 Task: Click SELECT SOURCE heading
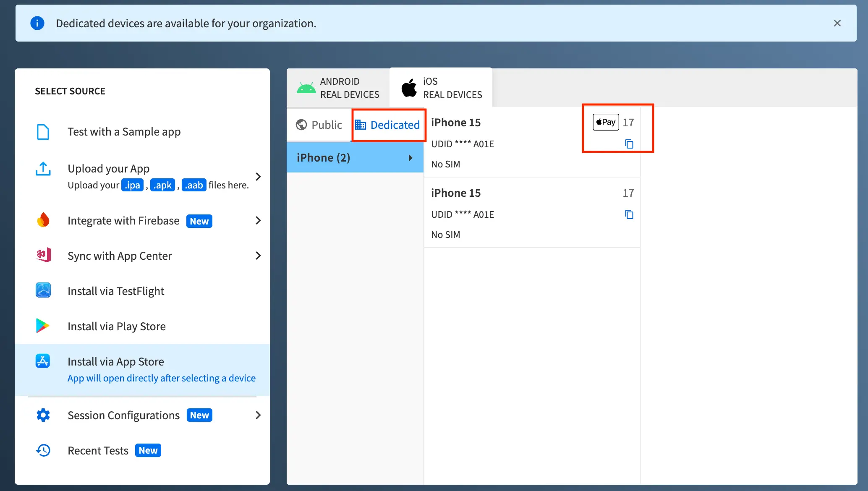tap(70, 91)
